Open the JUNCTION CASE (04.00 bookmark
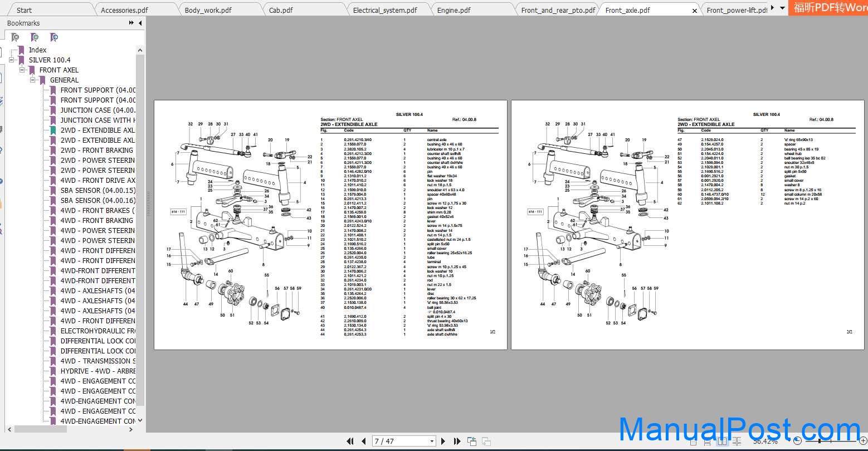This screenshot has width=868, height=451. click(97, 110)
